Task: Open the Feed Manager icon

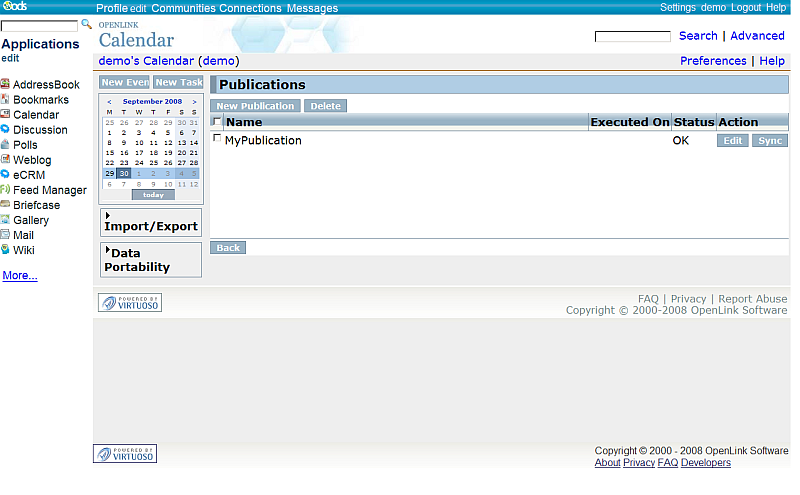Action: [6, 190]
